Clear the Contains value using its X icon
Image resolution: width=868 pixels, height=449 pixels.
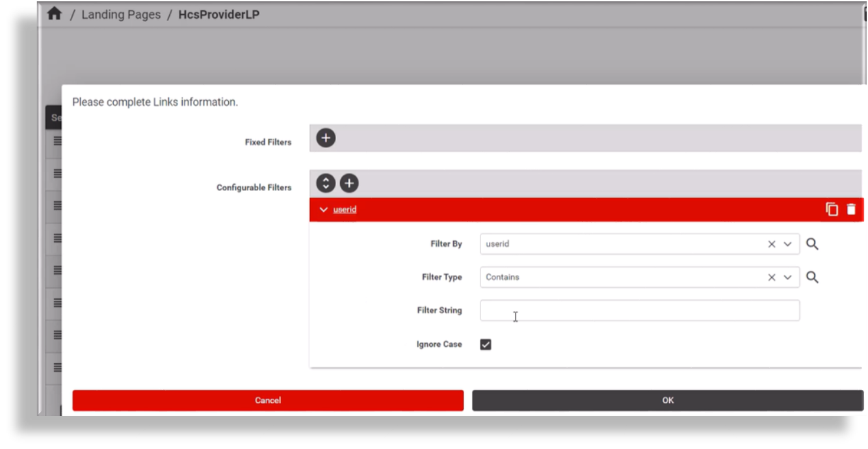coord(773,277)
